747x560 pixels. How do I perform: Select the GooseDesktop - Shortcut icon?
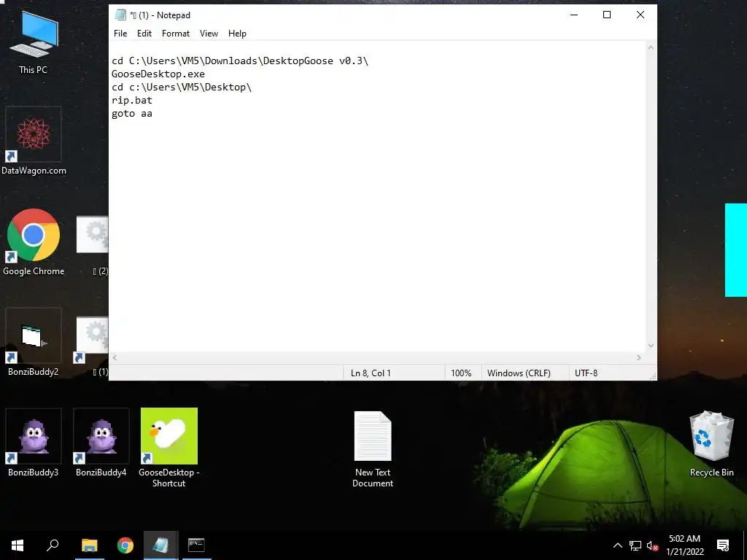[169, 448]
